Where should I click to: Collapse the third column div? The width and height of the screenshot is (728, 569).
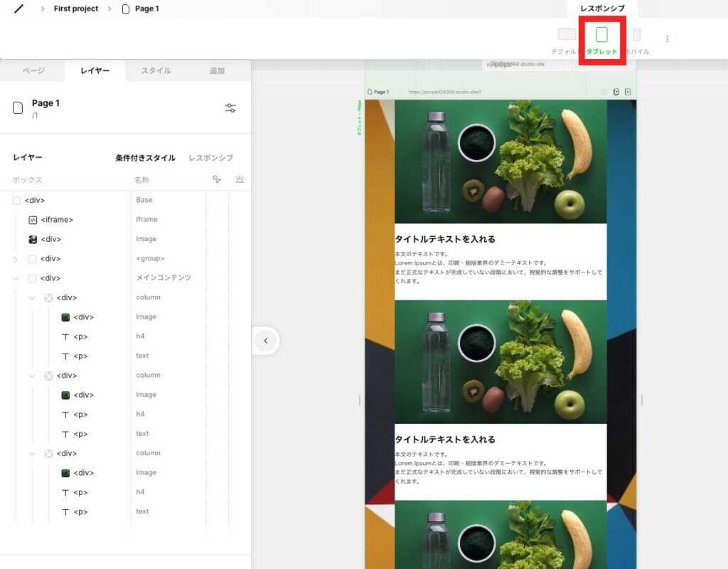[x=32, y=454]
